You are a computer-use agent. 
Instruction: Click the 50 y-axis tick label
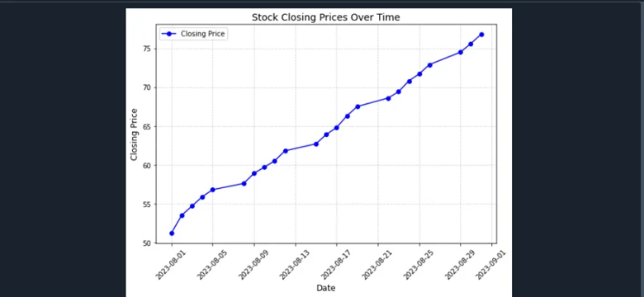coord(146,243)
